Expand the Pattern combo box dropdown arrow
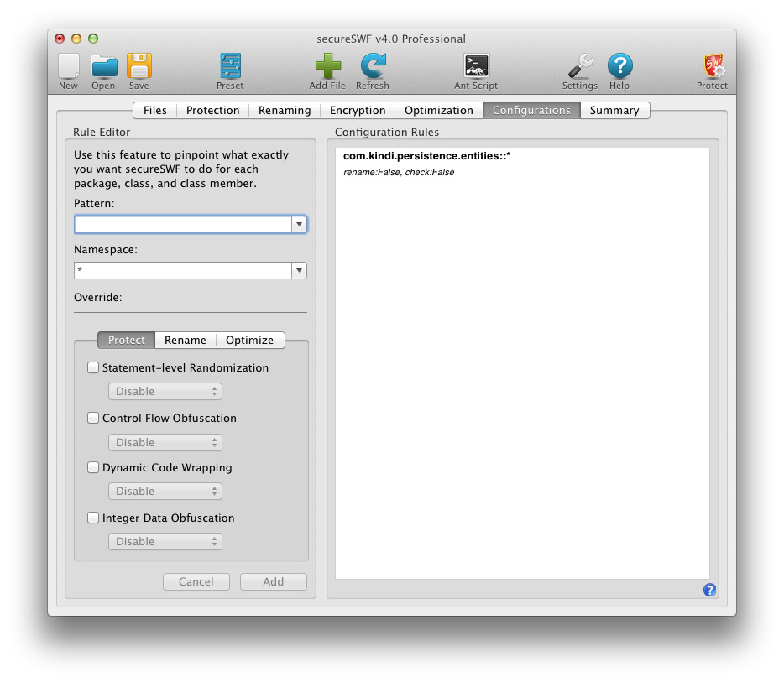This screenshot has height=682, width=784. (x=299, y=225)
